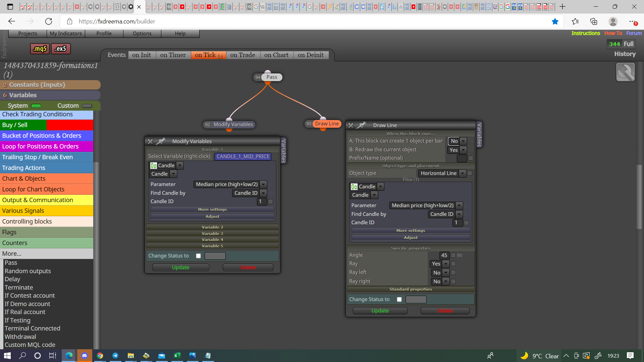Open the Instructions link
Screen dimensions: 644x362
click(x=586, y=33)
